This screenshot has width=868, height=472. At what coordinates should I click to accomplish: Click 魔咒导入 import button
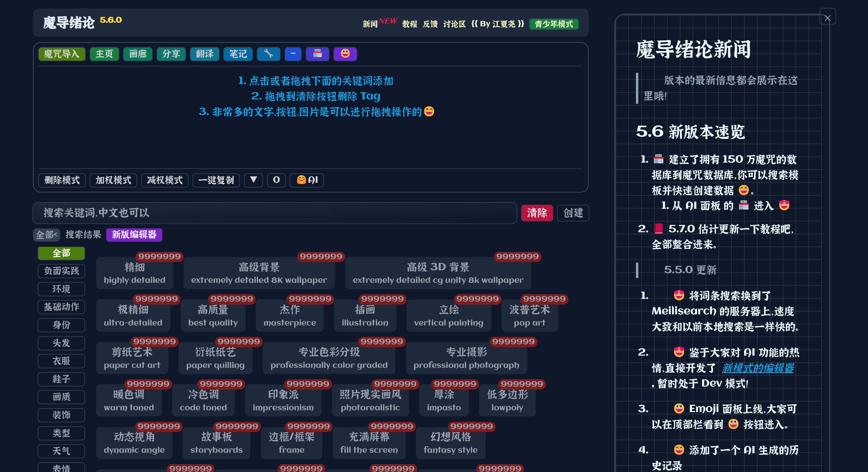pos(62,54)
